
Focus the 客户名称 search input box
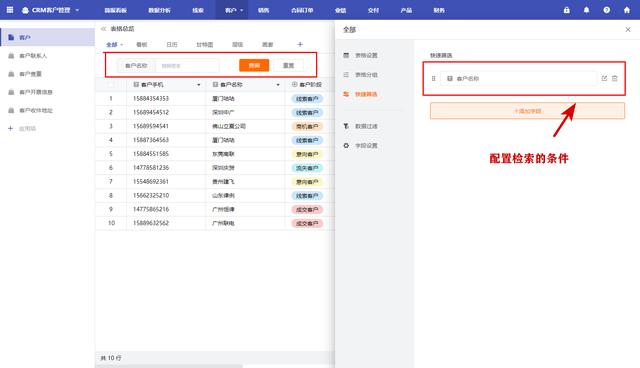coord(187,65)
